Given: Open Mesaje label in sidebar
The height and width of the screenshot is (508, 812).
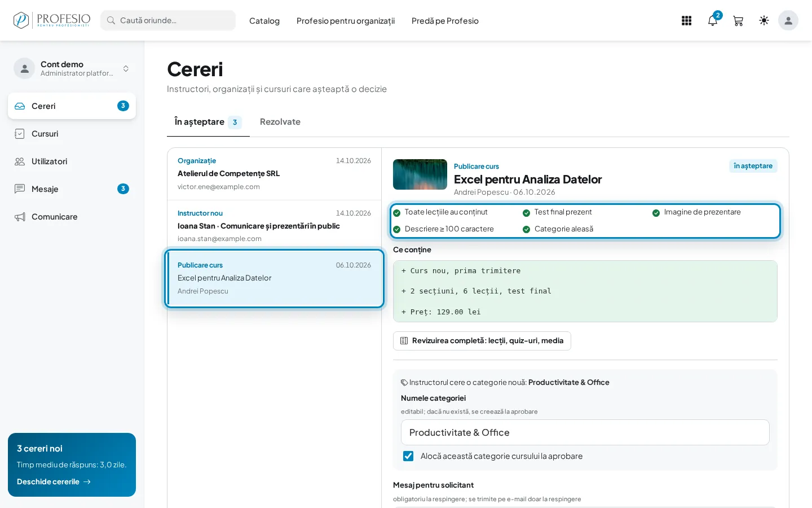Looking at the screenshot, I should (45, 189).
